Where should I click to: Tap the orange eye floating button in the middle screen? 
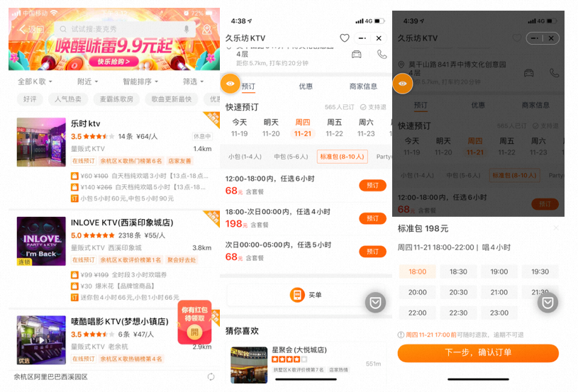point(230,84)
